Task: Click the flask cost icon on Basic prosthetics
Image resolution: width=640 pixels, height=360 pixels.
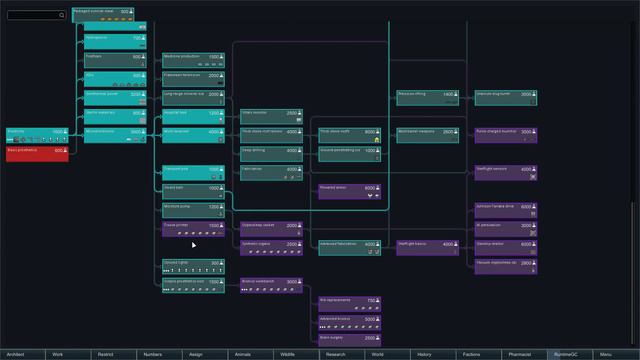Action: pyautogui.click(x=65, y=150)
